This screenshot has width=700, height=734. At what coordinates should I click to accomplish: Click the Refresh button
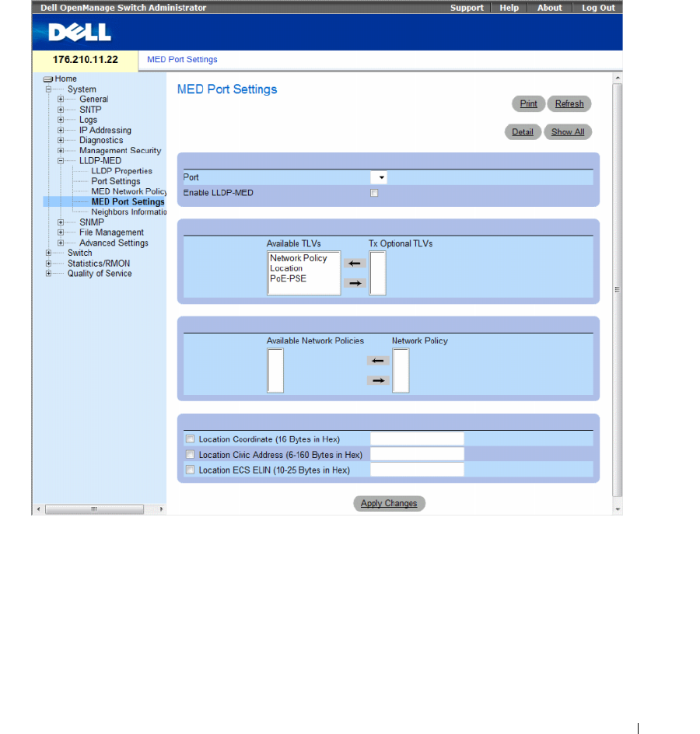(569, 104)
